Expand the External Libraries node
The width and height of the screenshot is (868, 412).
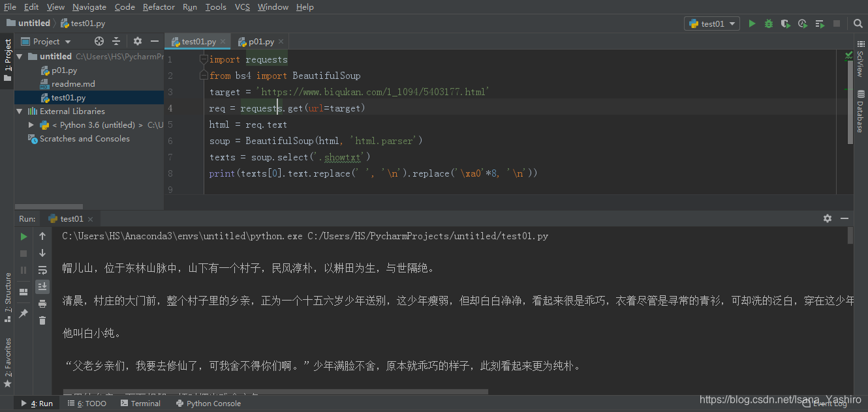click(x=19, y=111)
